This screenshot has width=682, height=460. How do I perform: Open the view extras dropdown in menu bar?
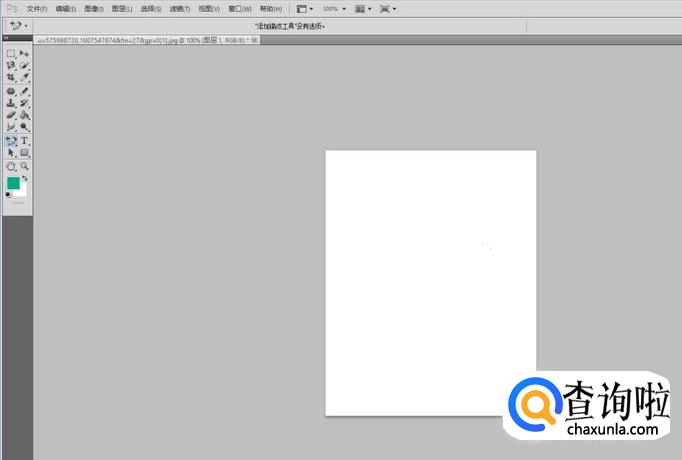click(305, 9)
